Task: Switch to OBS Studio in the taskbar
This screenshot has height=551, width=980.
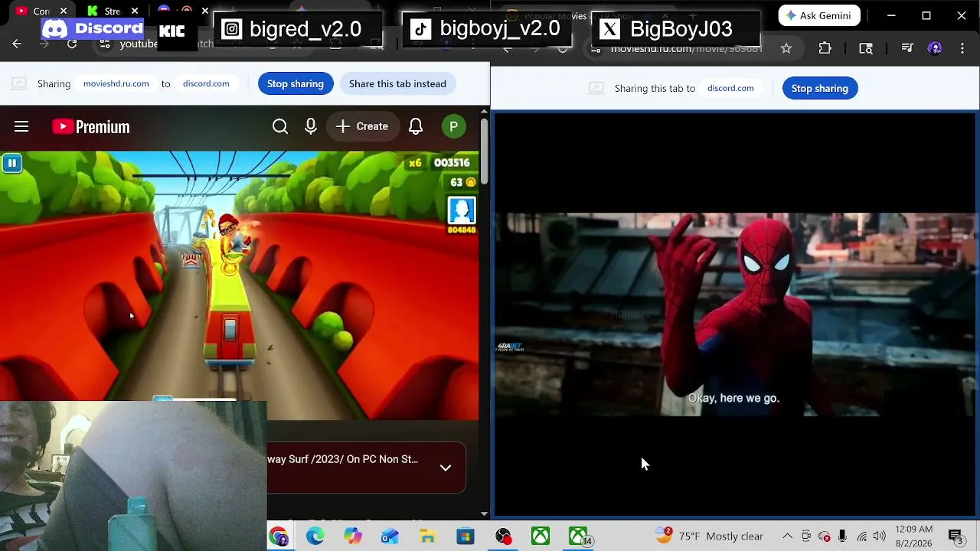Action: click(503, 536)
